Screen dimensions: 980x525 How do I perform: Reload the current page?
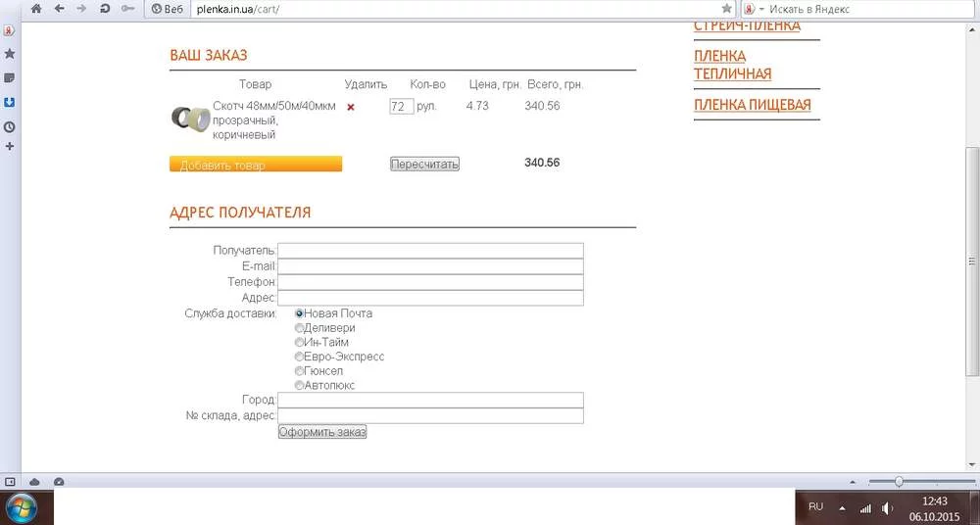[x=105, y=9]
